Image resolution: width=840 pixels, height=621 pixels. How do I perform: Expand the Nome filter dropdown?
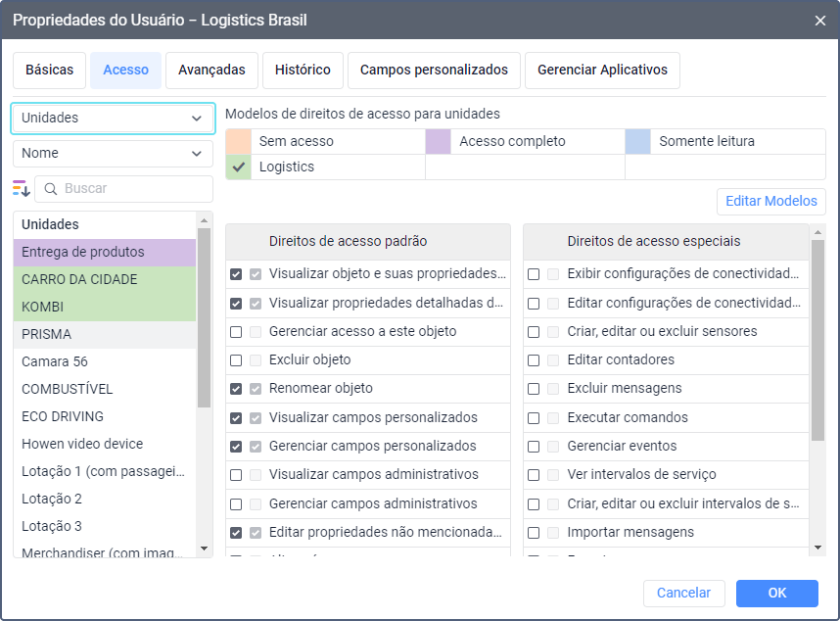click(114, 153)
